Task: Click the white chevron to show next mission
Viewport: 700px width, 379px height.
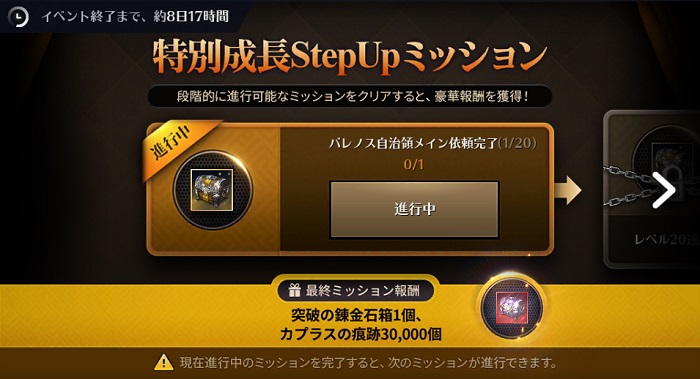Action: pyautogui.click(x=664, y=190)
